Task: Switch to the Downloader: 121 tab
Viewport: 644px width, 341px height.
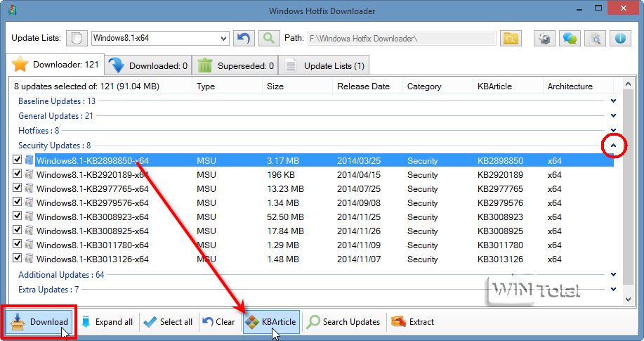Action: pos(55,65)
